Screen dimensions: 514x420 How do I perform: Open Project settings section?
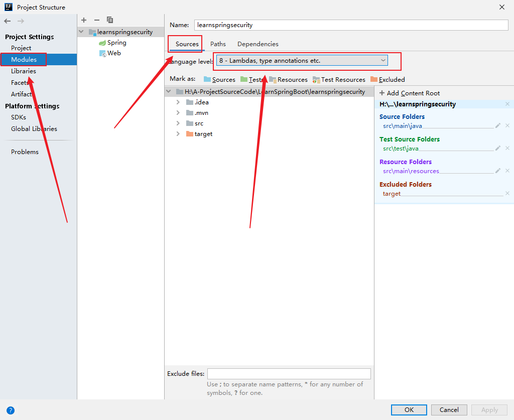tap(21, 48)
